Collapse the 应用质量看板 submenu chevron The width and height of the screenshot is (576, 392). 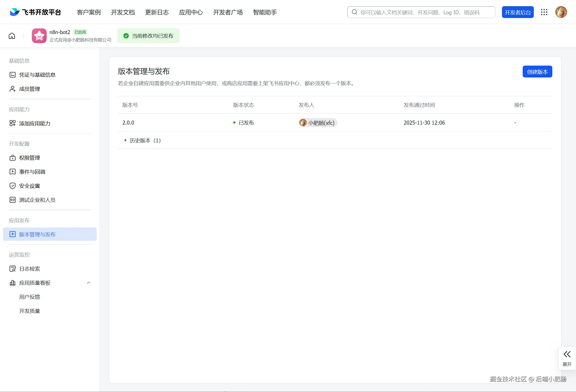pyautogui.click(x=89, y=283)
